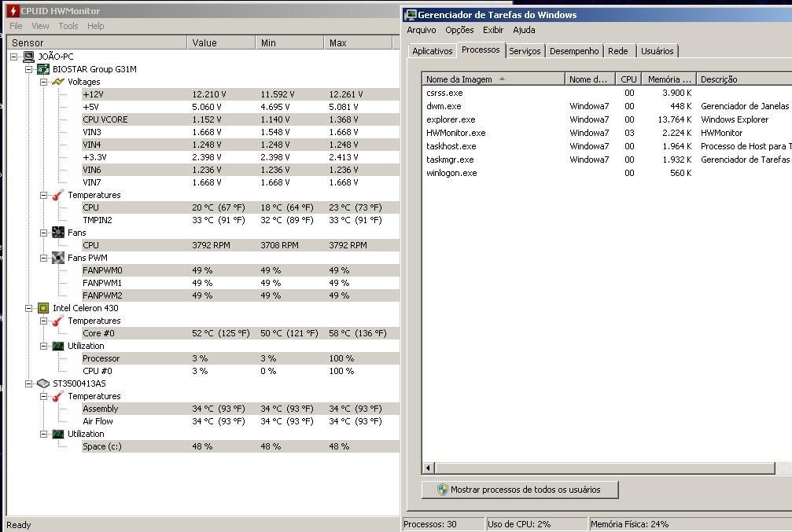The height and width of the screenshot is (532, 792).
Task: Click the Celeron Temperatures thermometer icon
Action: 58,321
